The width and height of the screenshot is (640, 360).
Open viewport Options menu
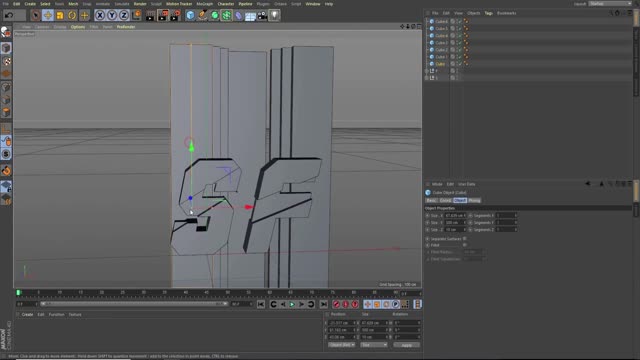(x=78, y=27)
